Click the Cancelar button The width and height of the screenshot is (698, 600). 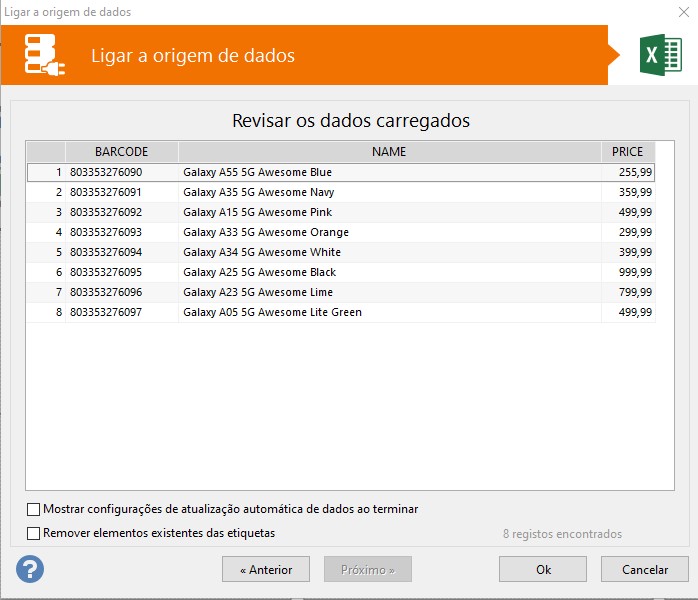tap(644, 569)
